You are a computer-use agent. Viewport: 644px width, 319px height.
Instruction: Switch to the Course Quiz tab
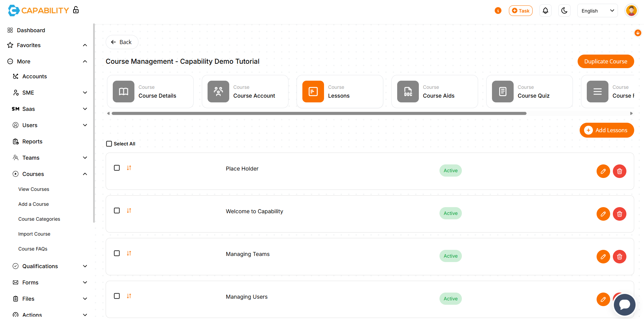[x=529, y=92]
